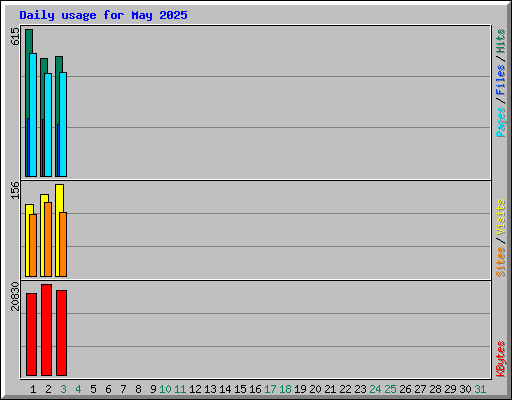Click the orange sites bar for day 1
The image size is (512, 400).
click(x=33, y=245)
